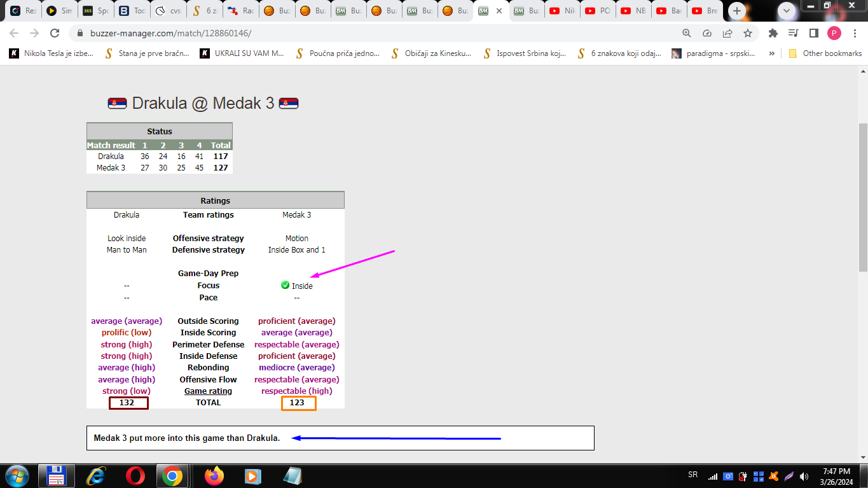Image resolution: width=868 pixels, height=488 pixels.
Task: Switch to the Toc tab
Action: (131, 11)
